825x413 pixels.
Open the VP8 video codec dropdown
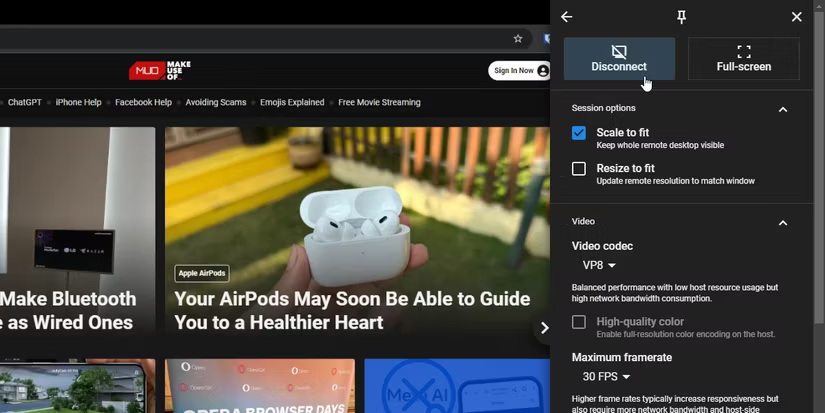(x=599, y=265)
